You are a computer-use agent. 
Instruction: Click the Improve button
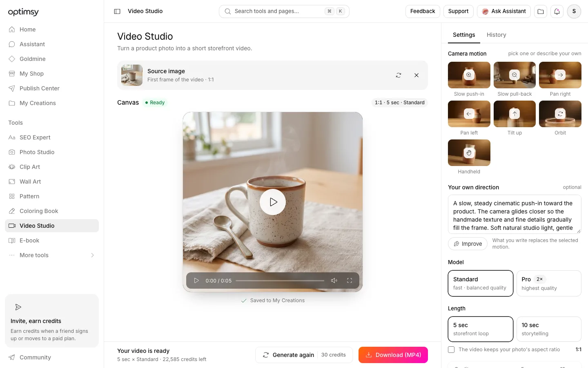point(468,244)
